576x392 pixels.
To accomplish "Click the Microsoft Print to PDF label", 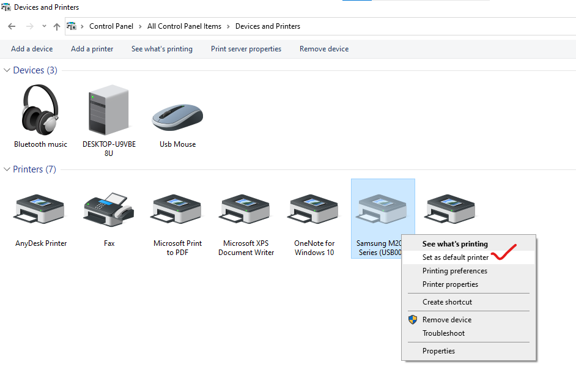I will tap(177, 248).
